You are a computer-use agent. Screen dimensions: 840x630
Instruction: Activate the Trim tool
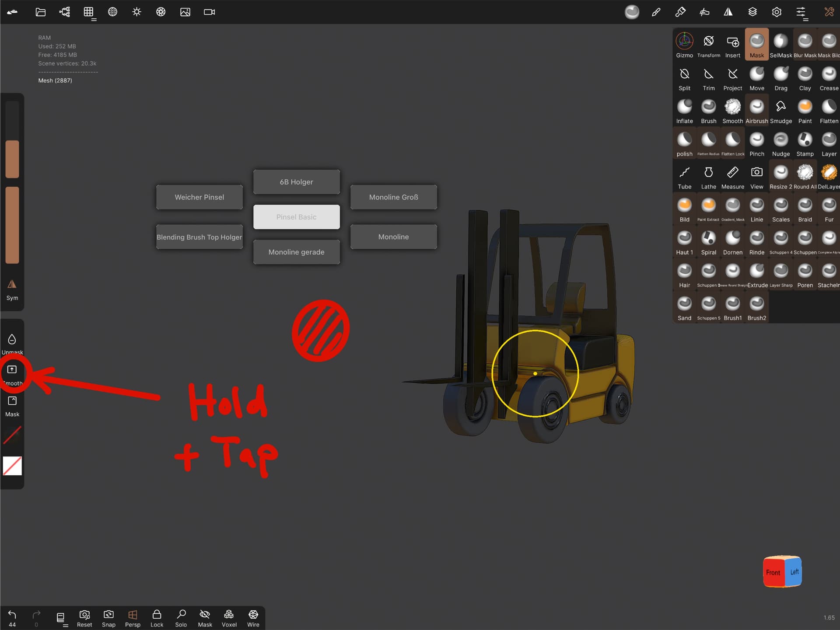coord(708,79)
